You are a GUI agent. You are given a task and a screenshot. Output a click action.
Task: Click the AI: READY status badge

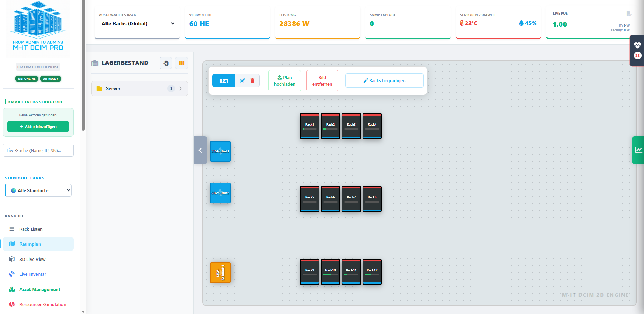(51, 79)
